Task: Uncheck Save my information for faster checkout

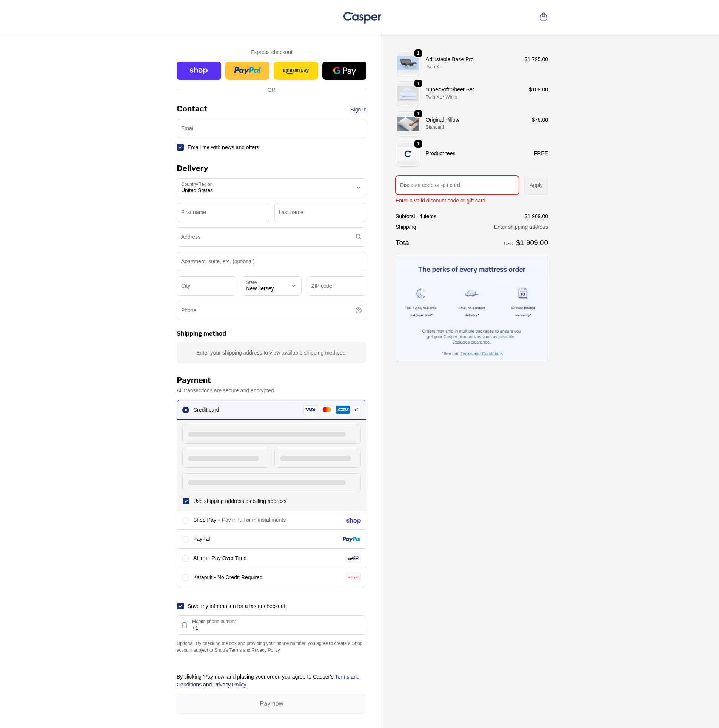Action: coord(180,606)
